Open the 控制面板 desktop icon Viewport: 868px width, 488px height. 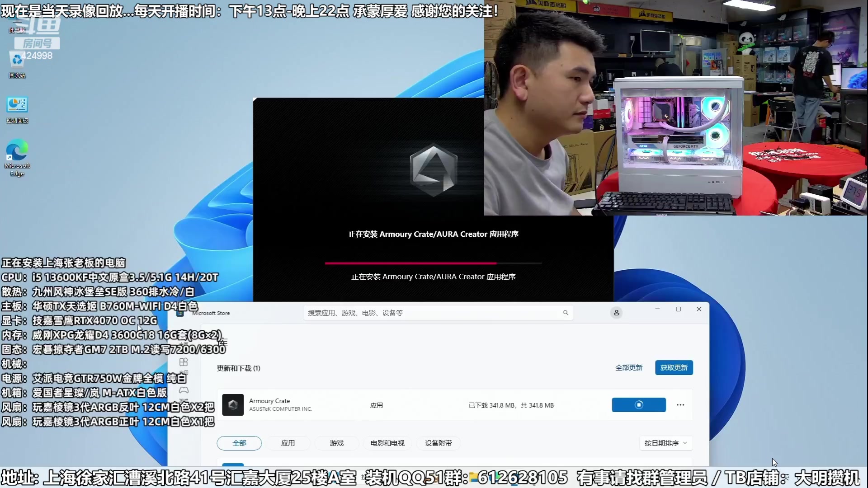click(17, 105)
